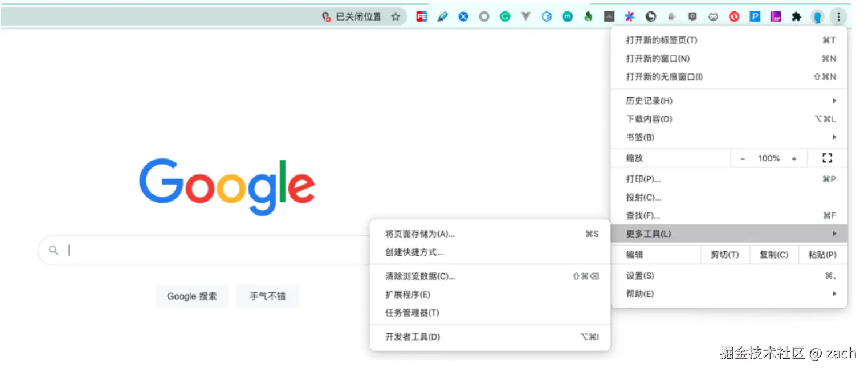
Task: Select 打印(P)... menu entry
Action: tap(729, 179)
